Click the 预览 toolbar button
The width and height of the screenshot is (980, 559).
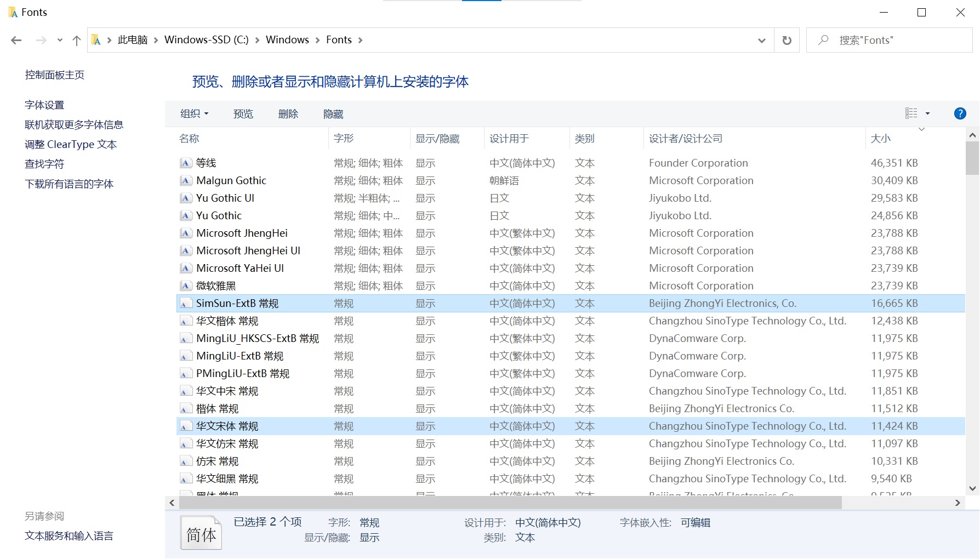tap(243, 113)
